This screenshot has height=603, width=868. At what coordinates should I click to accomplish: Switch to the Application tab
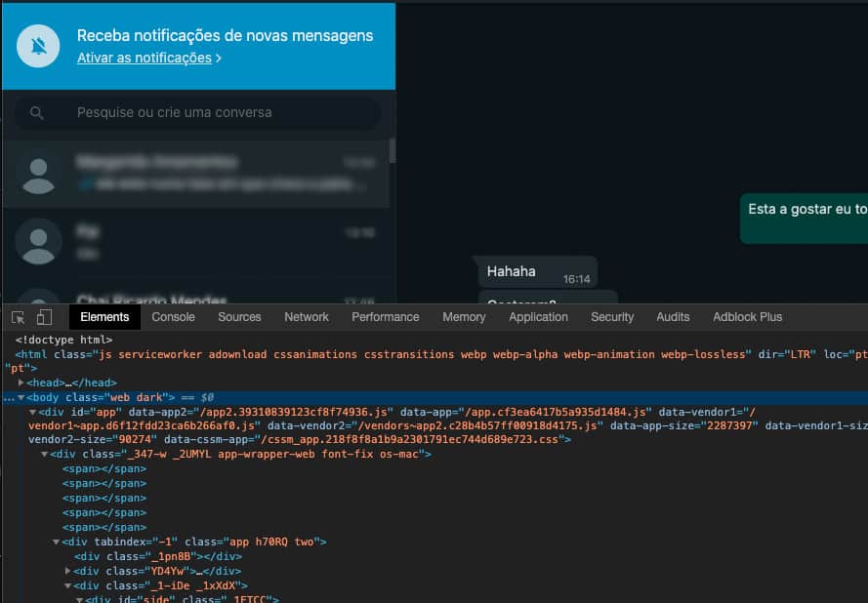point(538,316)
